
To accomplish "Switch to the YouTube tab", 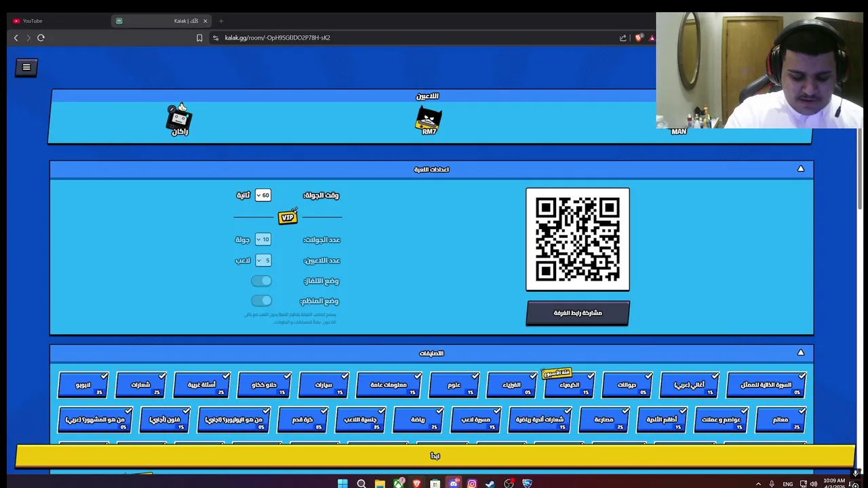I will click(x=58, y=21).
